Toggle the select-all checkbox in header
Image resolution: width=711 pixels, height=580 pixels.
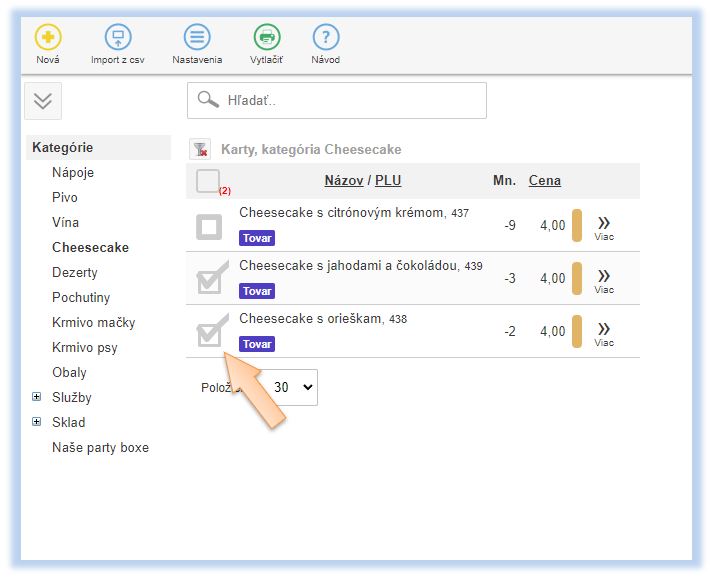pyautogui.click(x=208, y=181)
